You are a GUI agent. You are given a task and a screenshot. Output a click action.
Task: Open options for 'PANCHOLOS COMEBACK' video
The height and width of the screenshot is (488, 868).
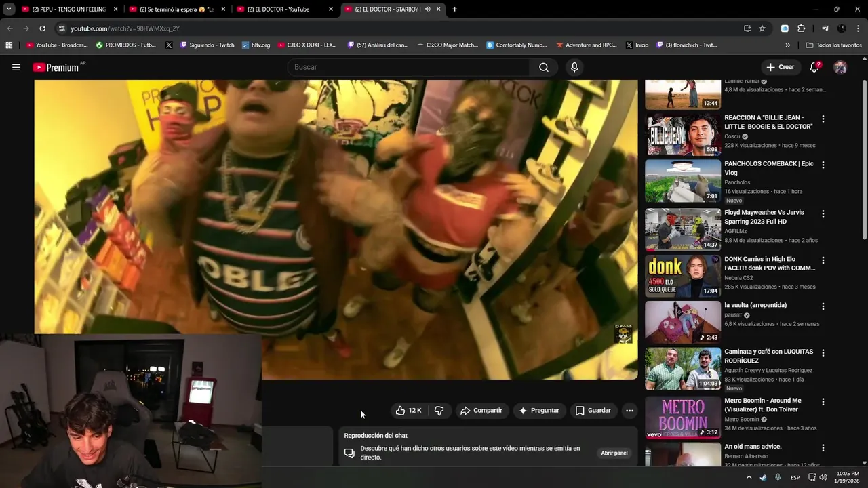click(823, 165)
